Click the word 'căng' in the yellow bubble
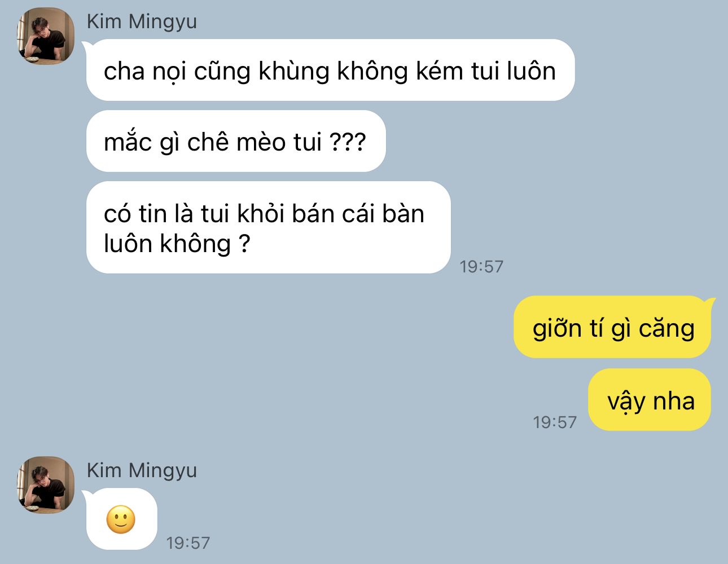 coord(666,328)
